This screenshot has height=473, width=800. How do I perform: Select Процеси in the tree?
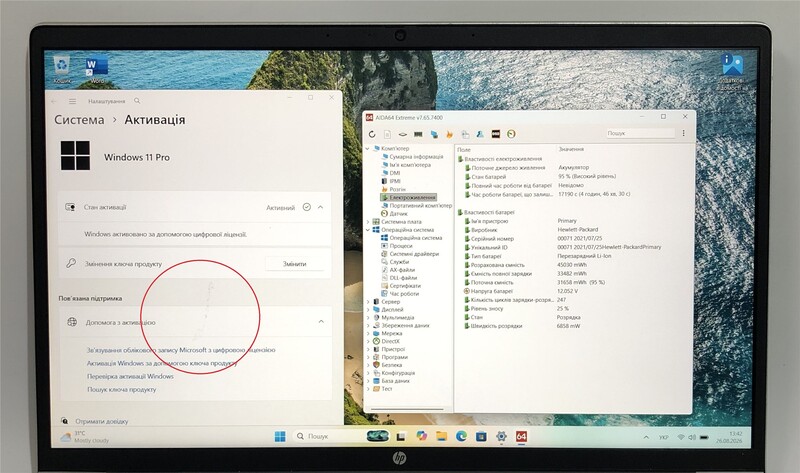(x=401, y=246)
